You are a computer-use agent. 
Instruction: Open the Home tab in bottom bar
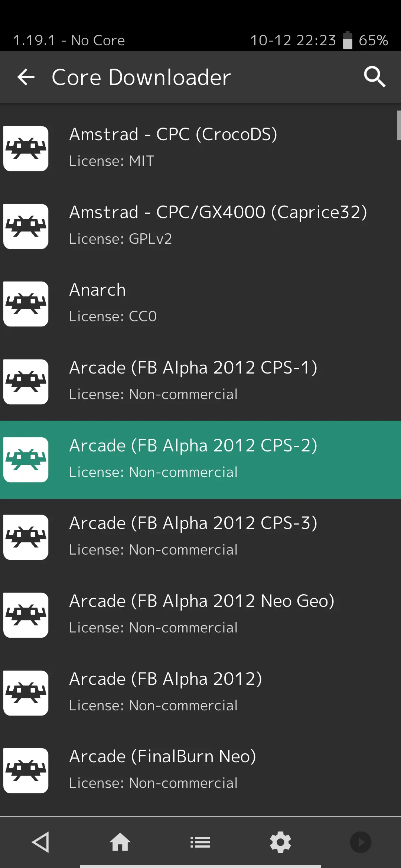click(x=120, y=842)
